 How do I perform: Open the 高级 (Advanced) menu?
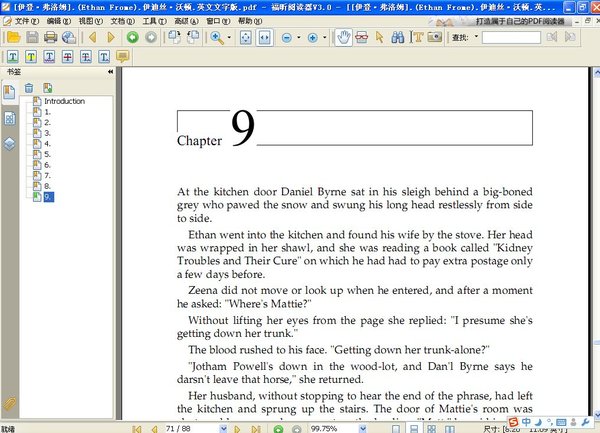tap(186, 21)
